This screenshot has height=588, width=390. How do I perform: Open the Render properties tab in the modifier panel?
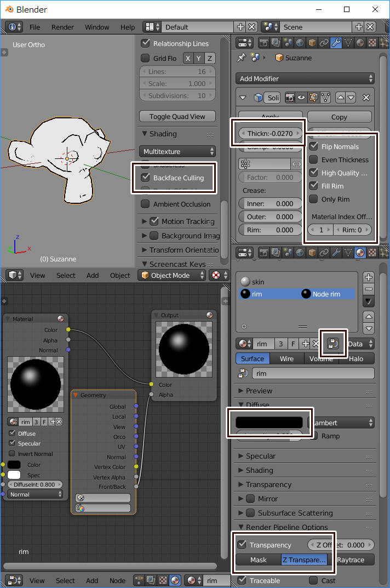(263, 43)
